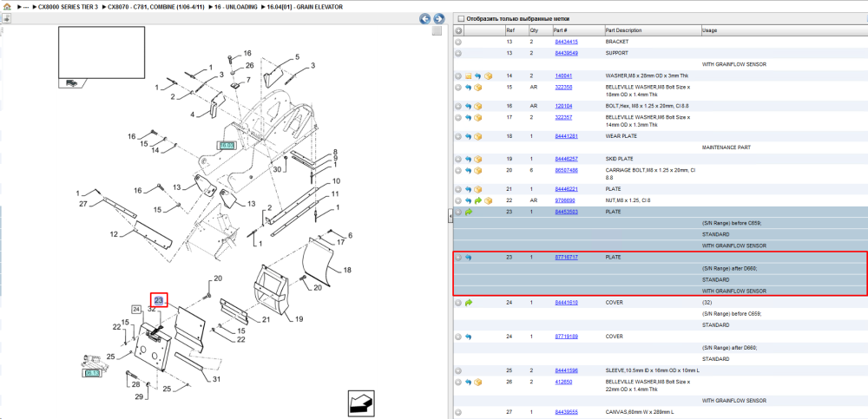The height and width of the screenshot is (419, 868).
Task: Go to previous diagram with left arrow
Action: click(424, 18)
